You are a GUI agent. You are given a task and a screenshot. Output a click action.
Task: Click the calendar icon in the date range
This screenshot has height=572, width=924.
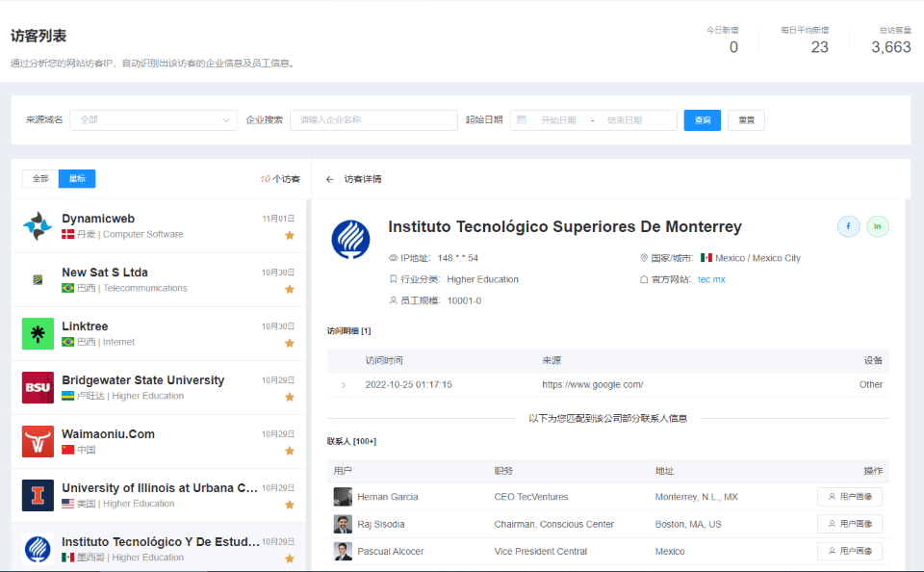pos(522,120)
